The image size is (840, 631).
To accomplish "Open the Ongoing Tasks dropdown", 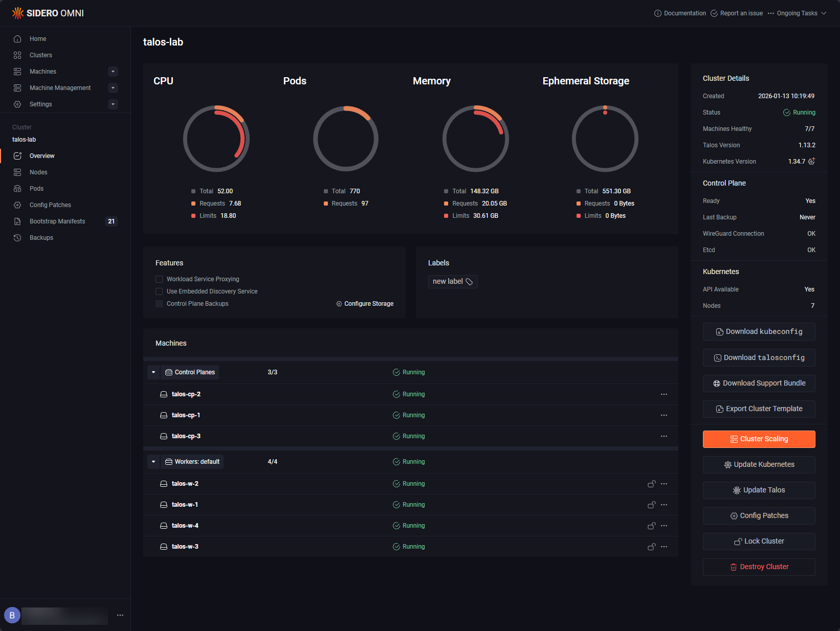I will pos(797,13).
